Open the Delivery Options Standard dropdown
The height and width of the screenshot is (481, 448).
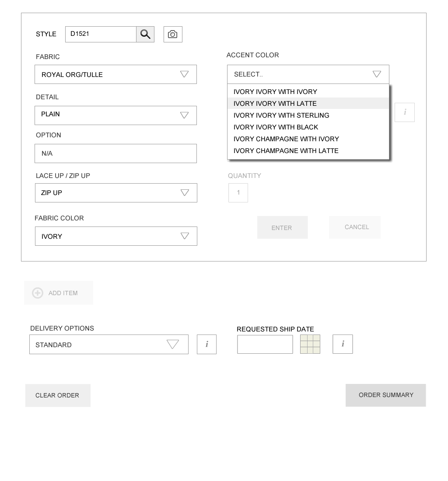[x=108, y=345]
